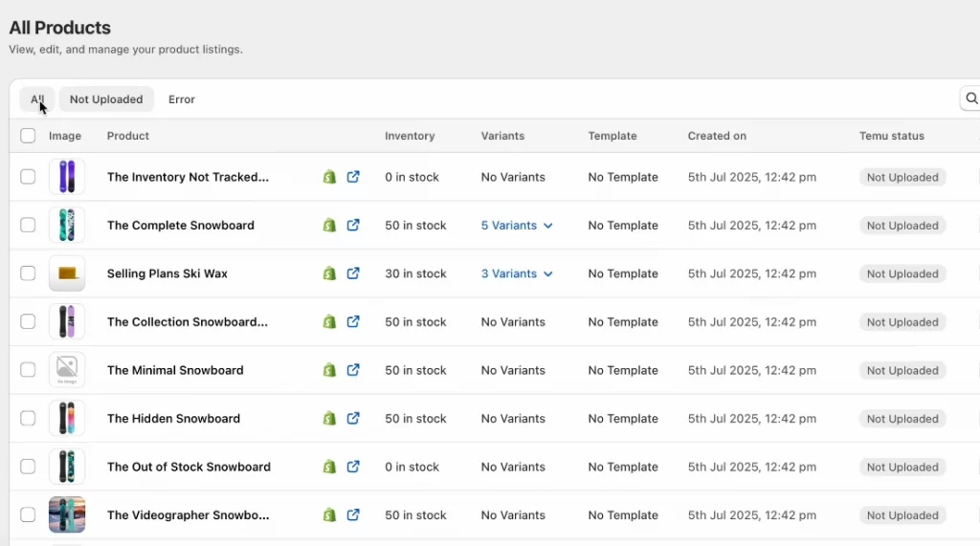Image resolution: width=980 pixels, height=546 pixels.
Task: Open external link for The Minimal Snowboard
Action: pyautogui.click(x=353, y=370)
